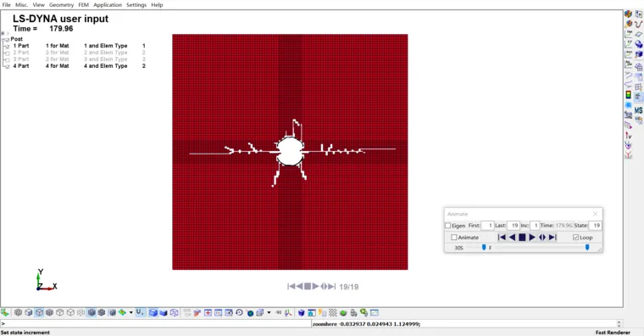The image size is (644, 336).
Task: Click the lightning bolt icon in bottom toolbar
Action: 322,312
